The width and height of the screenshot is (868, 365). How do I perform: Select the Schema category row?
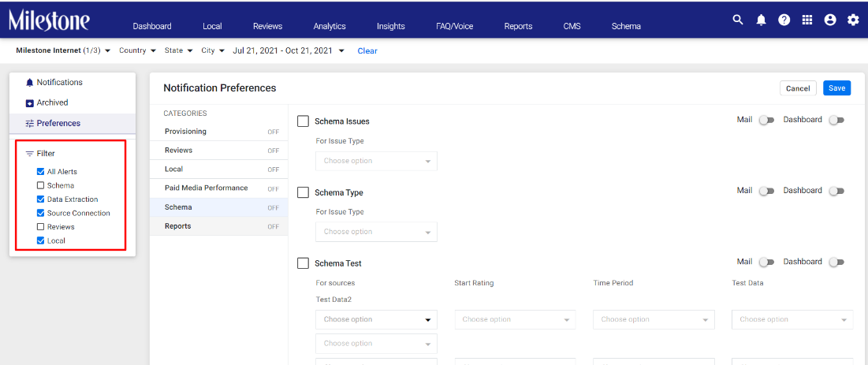click(218, 207)
